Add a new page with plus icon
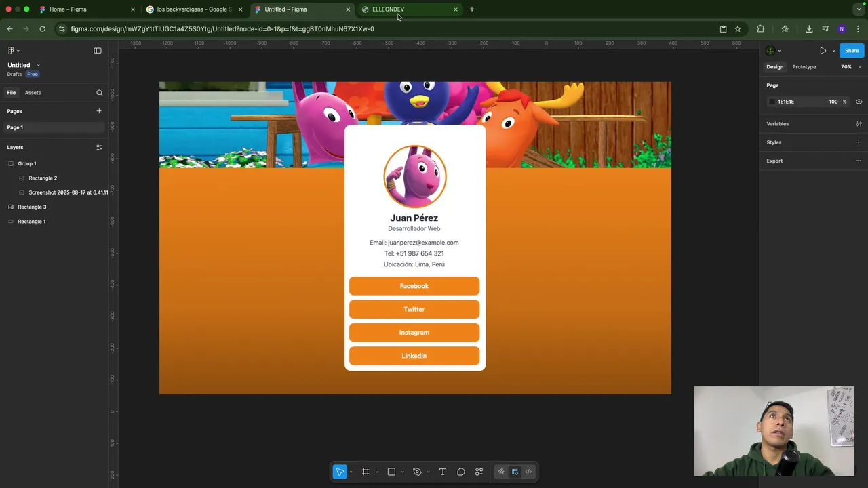This screenshot has height=488, width=868. point(99,111)
